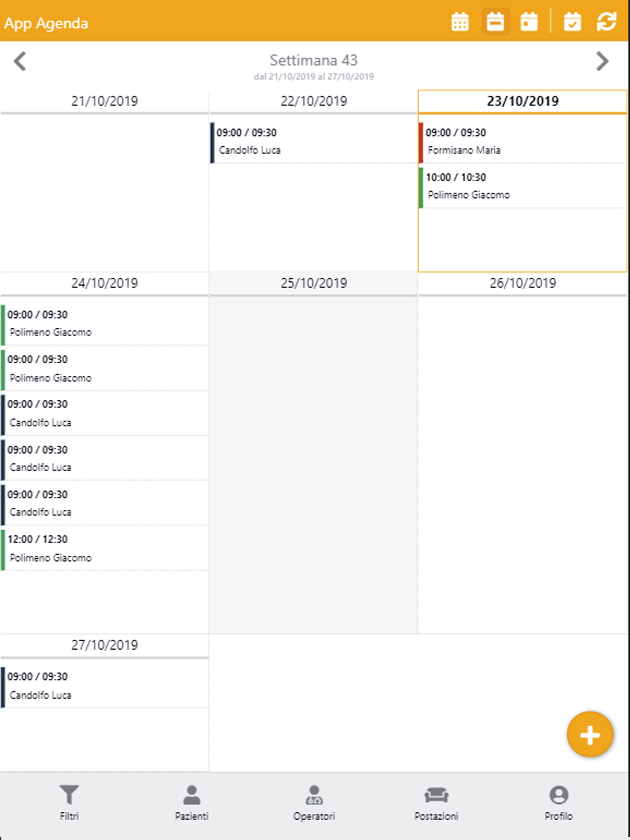630x840 pixels.
Task: Refresh the agenda with the sync icon
Action: (x=606, y=22)
